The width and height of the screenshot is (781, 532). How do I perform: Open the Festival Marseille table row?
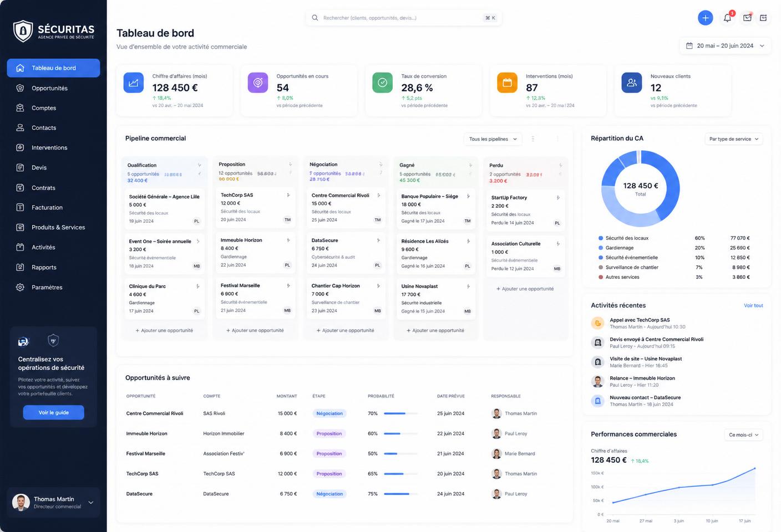point(344,453)
